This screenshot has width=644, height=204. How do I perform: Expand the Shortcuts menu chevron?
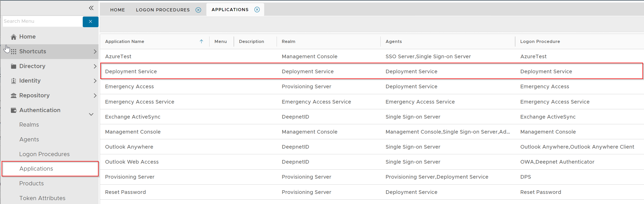point(95,52)
